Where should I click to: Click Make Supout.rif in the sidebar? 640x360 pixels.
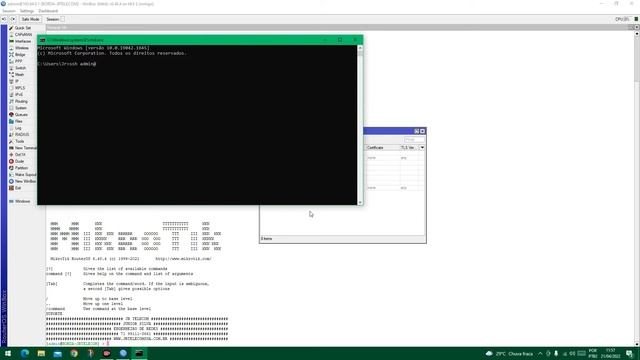[23, 175]
